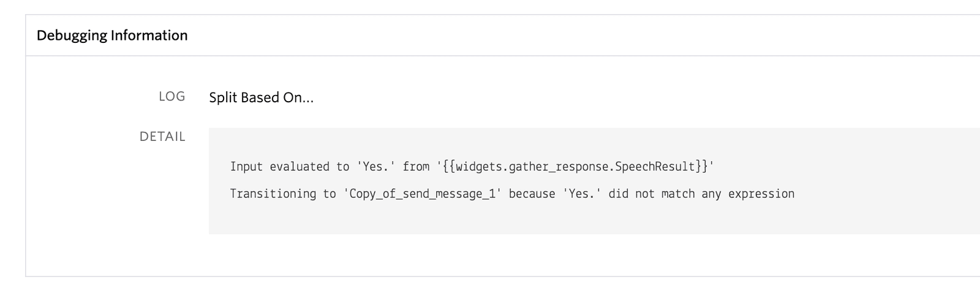
Task: Click the Debugging Information panel heading
Action: point(112,36)
